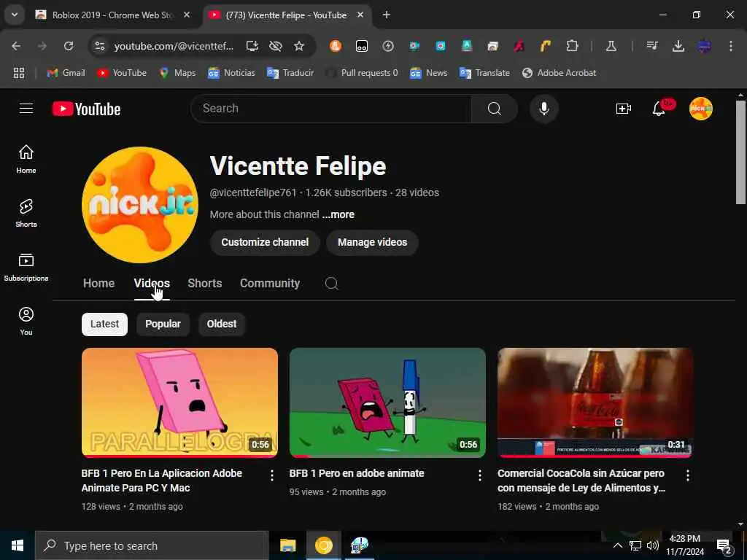Open Gmail bookmark
The image size is (747, 560).
tap(66, 73)
